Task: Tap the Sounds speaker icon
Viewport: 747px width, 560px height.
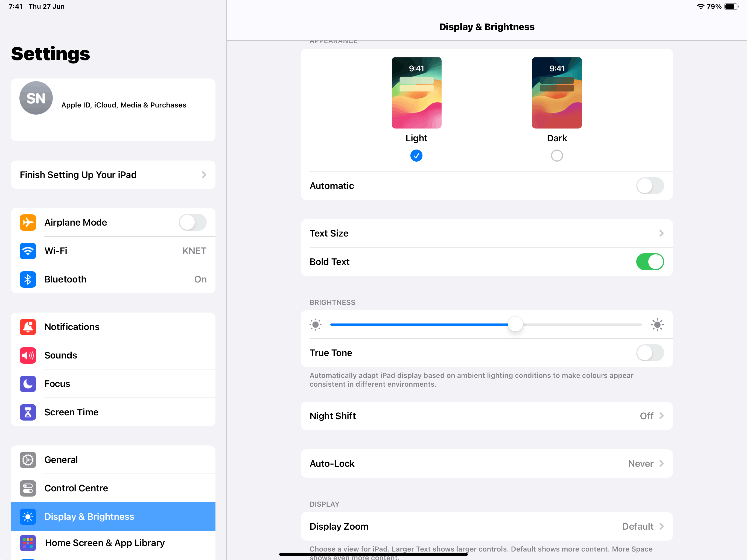Action: (28, 355)
